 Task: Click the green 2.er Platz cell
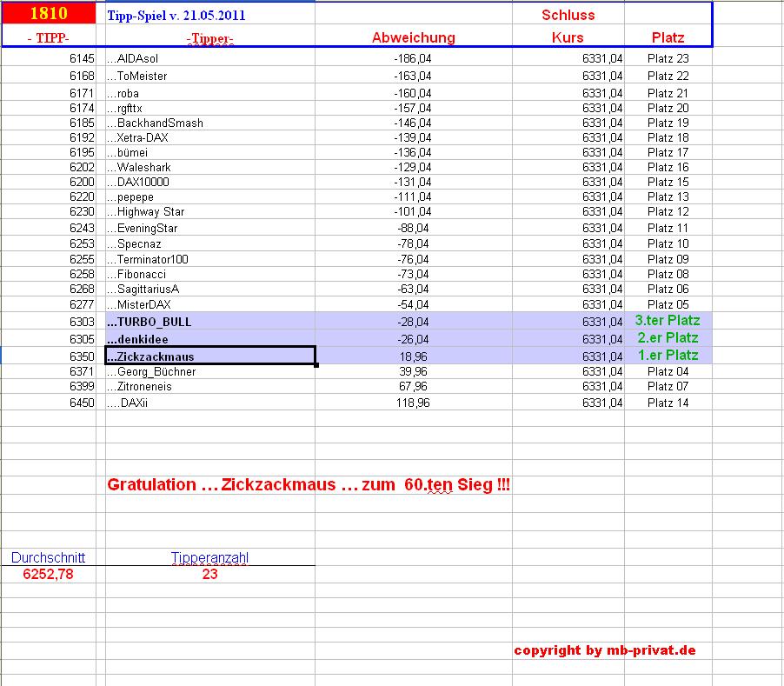[x=668, y=337]
